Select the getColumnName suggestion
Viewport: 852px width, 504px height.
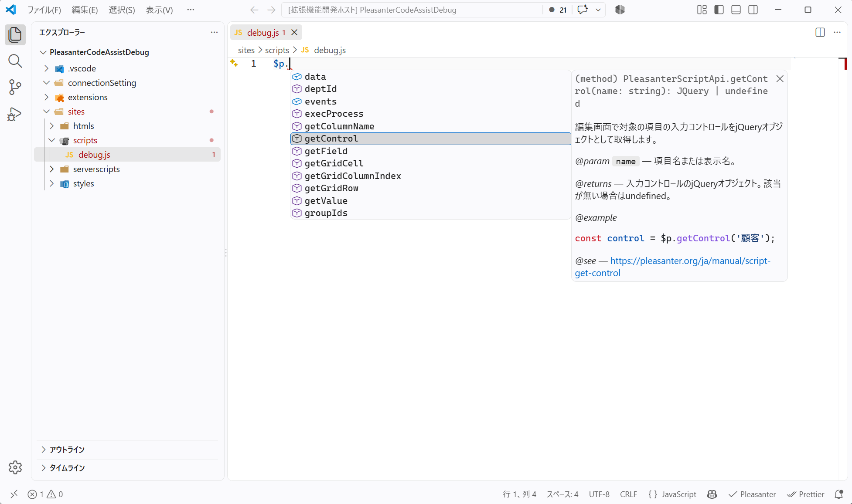[431, 126]
